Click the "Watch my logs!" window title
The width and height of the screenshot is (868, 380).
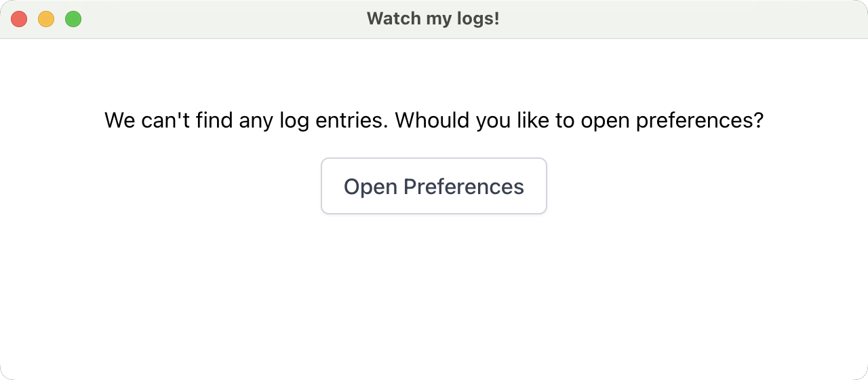pos(433,18)
